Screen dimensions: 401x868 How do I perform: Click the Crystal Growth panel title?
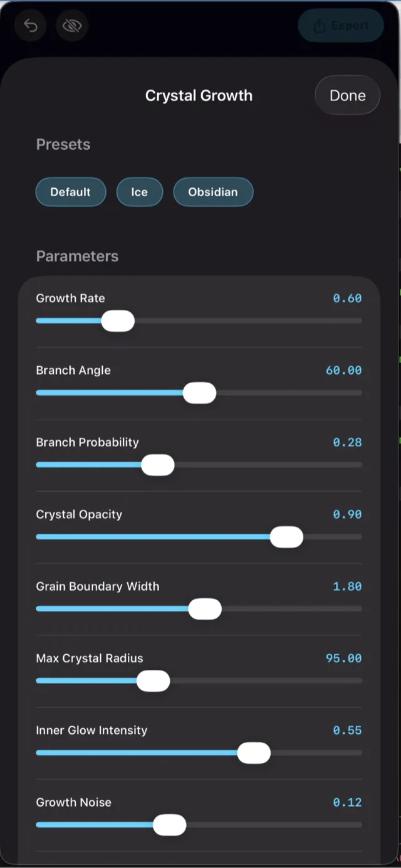(x=199, y=95)
